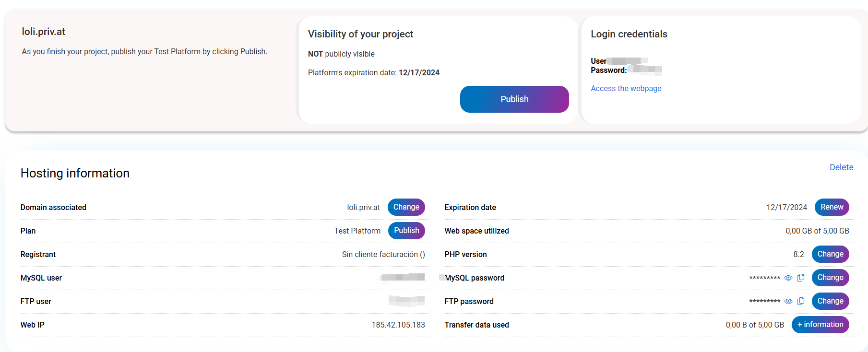Show the MySQL password with eye icon

click(x=788, y=278)
